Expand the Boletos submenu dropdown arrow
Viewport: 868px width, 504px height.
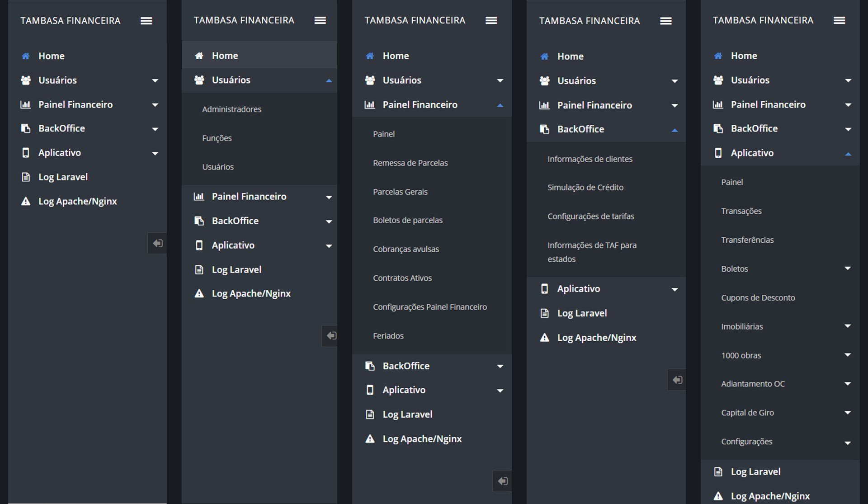847,268
